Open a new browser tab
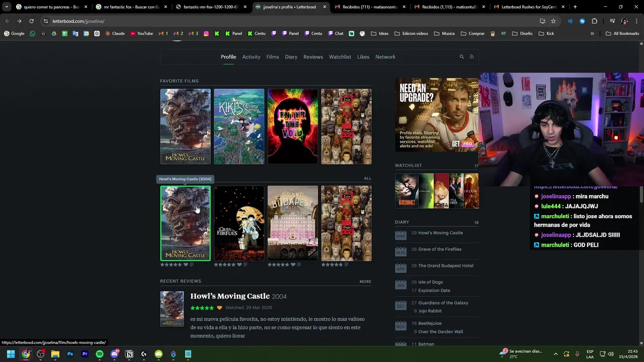 (575, 7)
